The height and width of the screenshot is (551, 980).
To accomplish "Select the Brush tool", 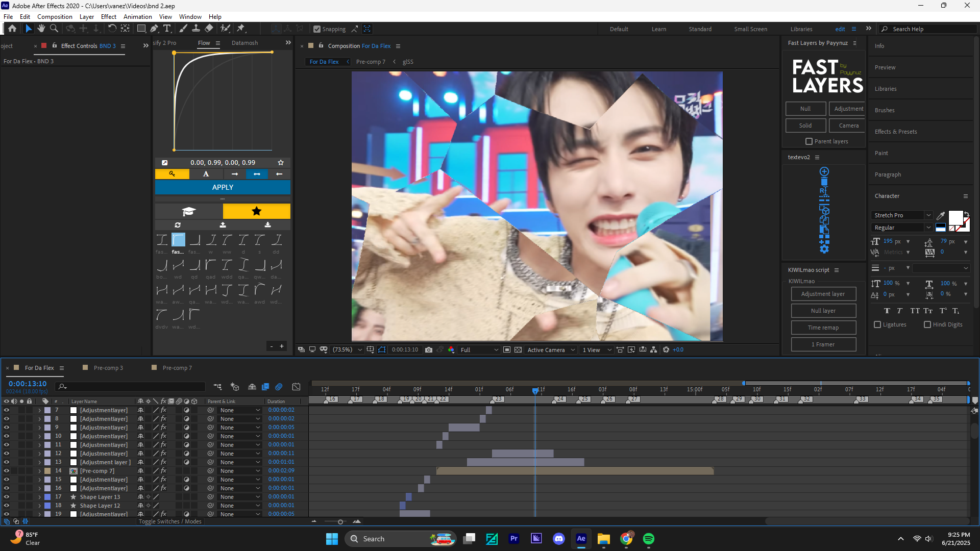I will [x=183, y=29].
